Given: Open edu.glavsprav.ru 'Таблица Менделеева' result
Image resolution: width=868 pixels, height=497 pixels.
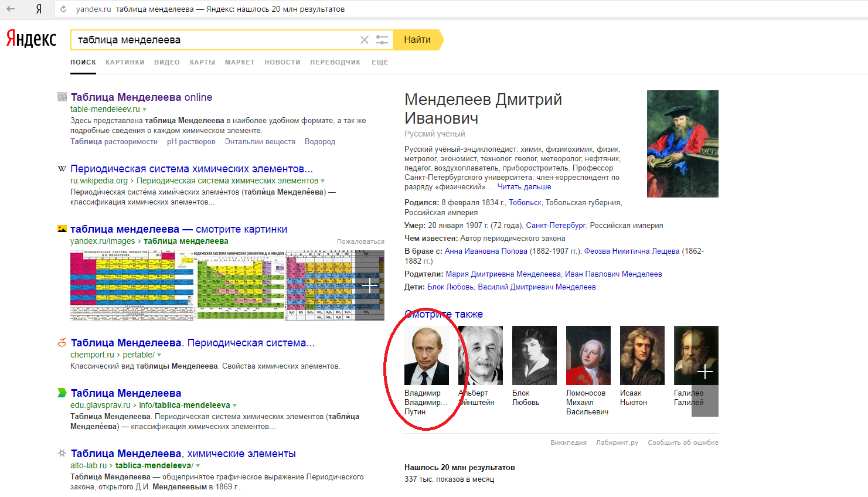Looking at the screenshot, I should click(126, 393).
